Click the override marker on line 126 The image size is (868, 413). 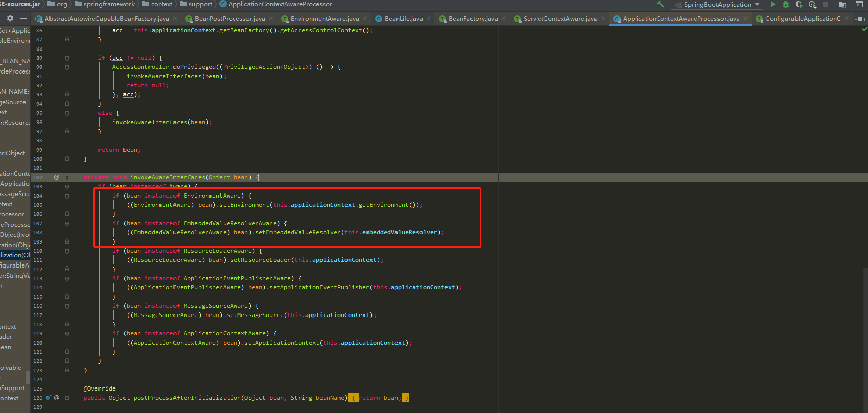(x=48, y=398)
